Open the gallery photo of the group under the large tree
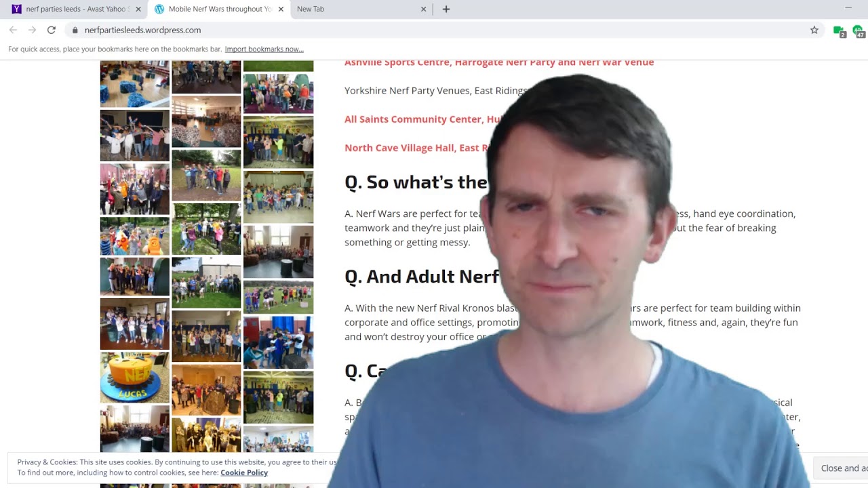868x488 pixels. 206,229
